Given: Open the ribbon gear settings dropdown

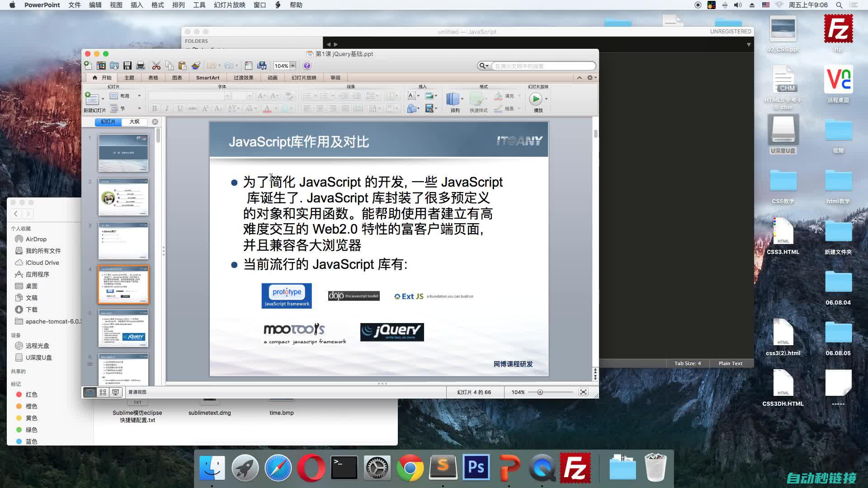Looking at the screenshot, I should [x=592, y=78].
